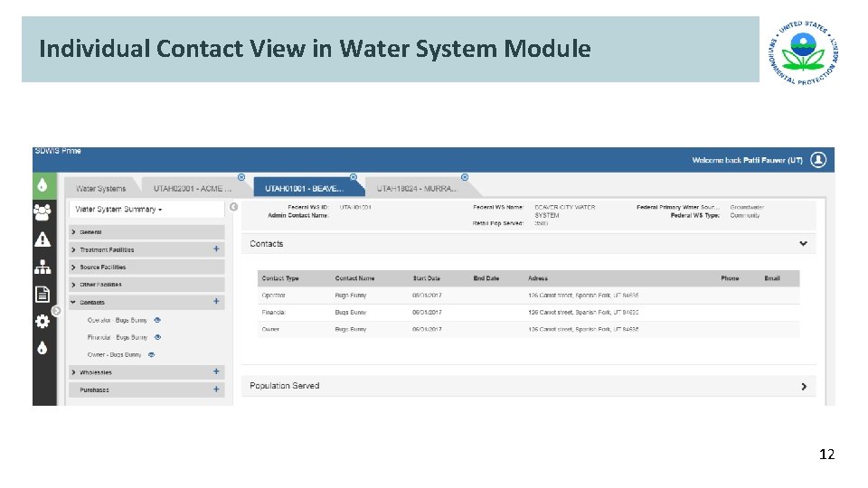
Task: Open the hierarchy org-chart sidebar icon
Action: pos(42,267)
